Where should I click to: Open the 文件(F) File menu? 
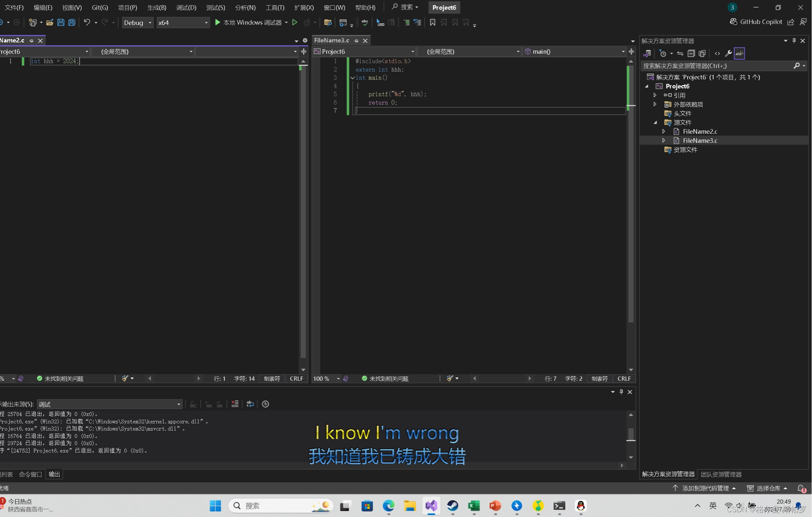(14, 7)
